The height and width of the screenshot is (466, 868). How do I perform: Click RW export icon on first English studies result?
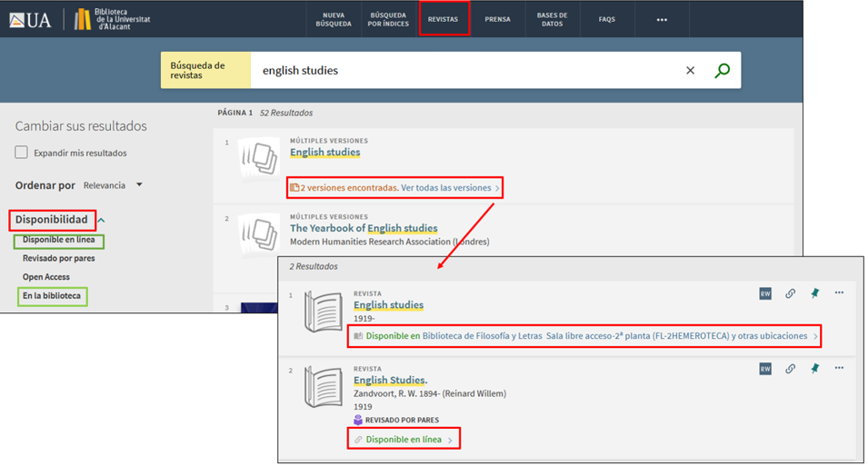765,293
